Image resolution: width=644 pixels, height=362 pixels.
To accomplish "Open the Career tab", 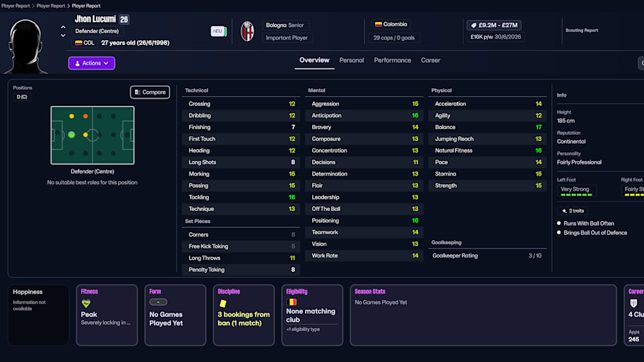I will [x=431, y=61].
